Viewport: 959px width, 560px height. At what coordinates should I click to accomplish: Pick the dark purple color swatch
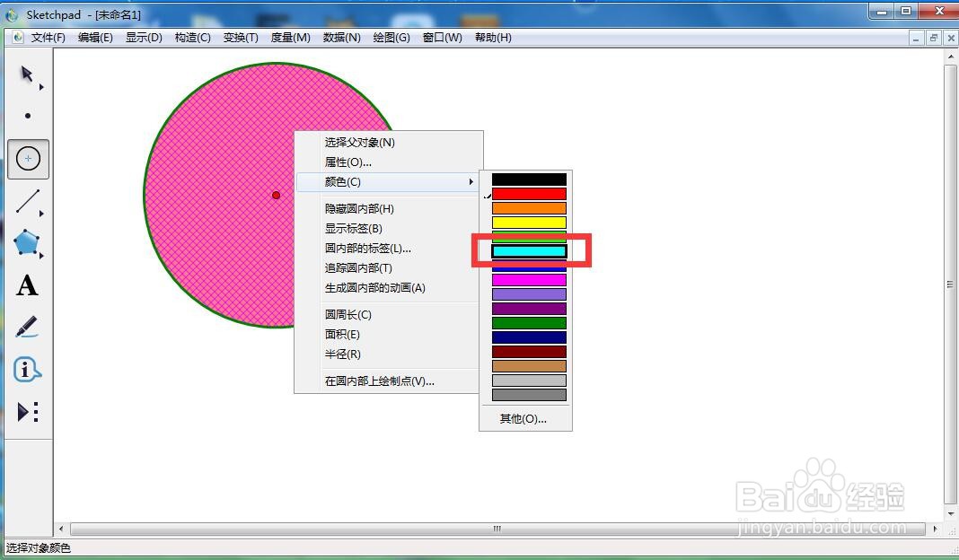pyautogui.click(x=529, y=309)
